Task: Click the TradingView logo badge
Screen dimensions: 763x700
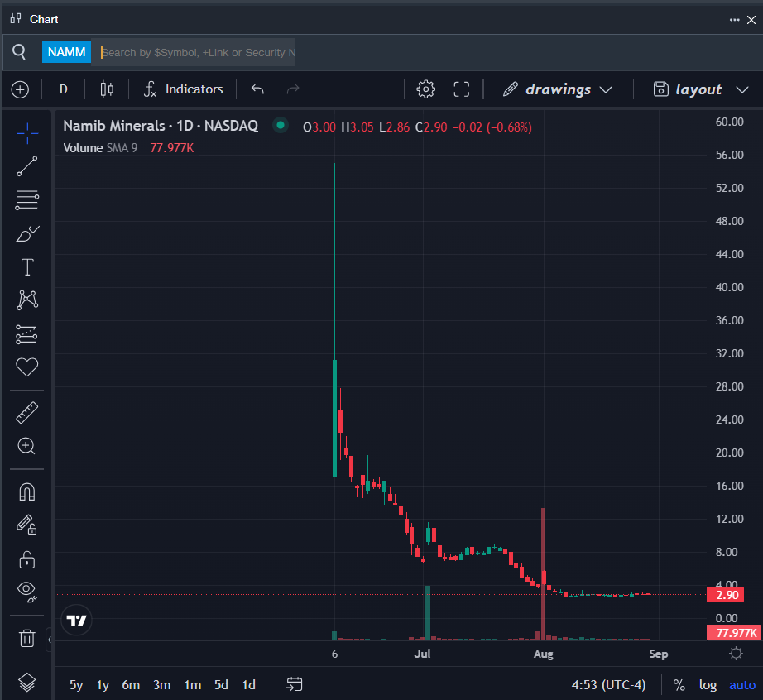Action: tap(76, 621)
